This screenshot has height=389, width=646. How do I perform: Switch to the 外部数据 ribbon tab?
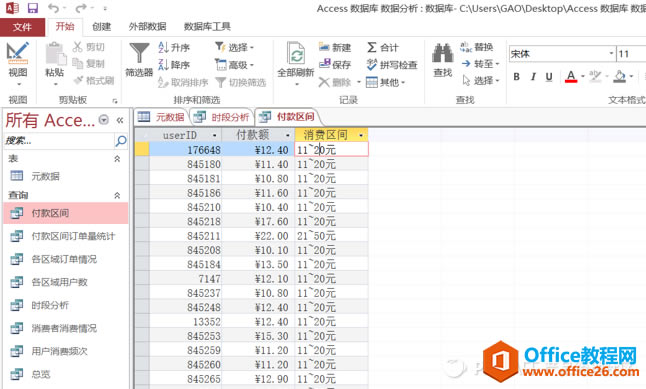point(147,27)
